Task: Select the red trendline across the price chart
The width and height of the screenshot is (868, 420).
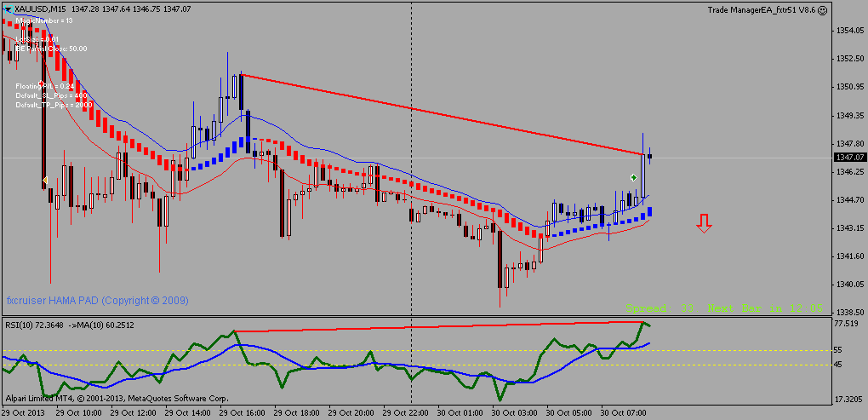Action: [x=443, y=114]
